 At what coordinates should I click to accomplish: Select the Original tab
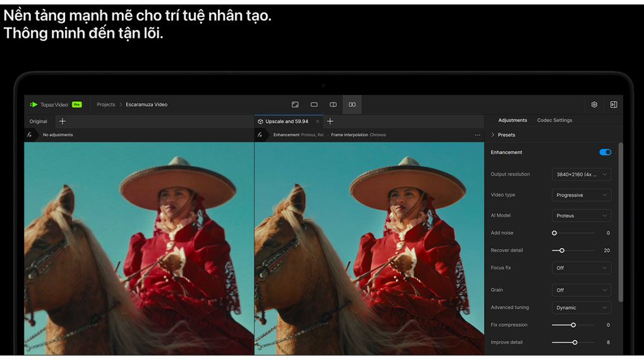point(39,121)
